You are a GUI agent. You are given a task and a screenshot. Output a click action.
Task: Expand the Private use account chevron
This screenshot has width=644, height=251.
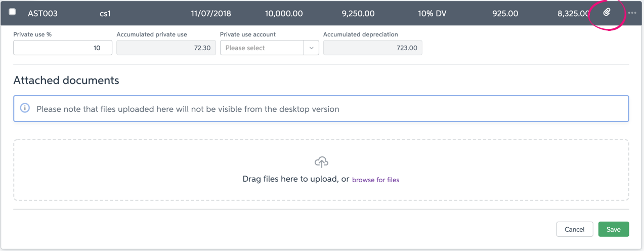311,48
